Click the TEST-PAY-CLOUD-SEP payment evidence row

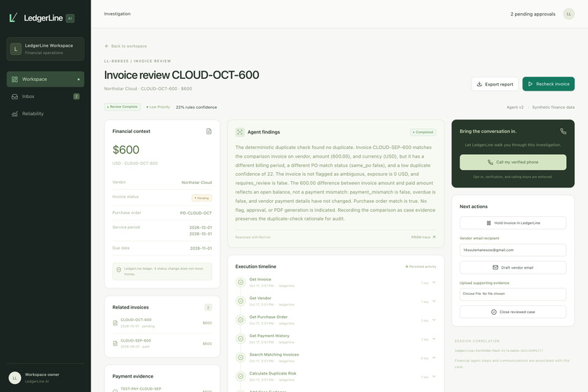tap(162, 389)
